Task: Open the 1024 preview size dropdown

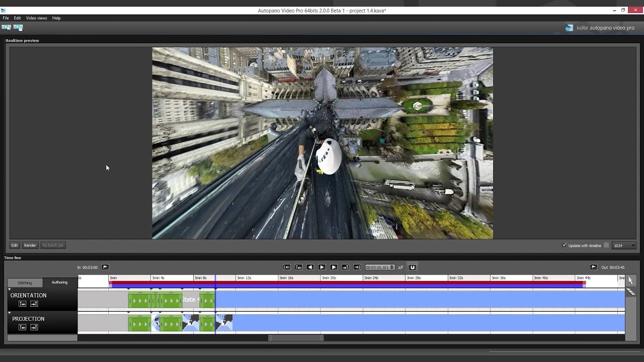Action: [x=624, y=245]
